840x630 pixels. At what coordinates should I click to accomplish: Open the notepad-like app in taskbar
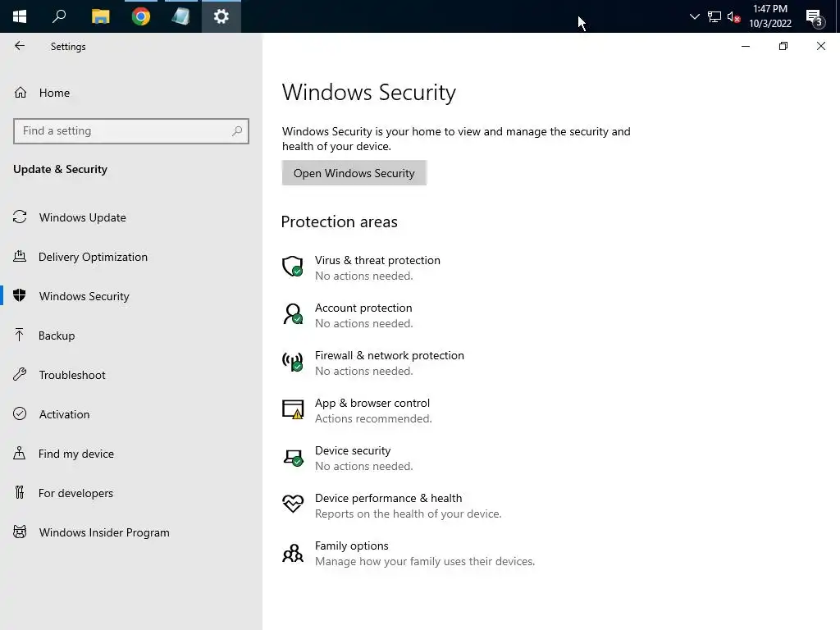[x=181, y=16]
